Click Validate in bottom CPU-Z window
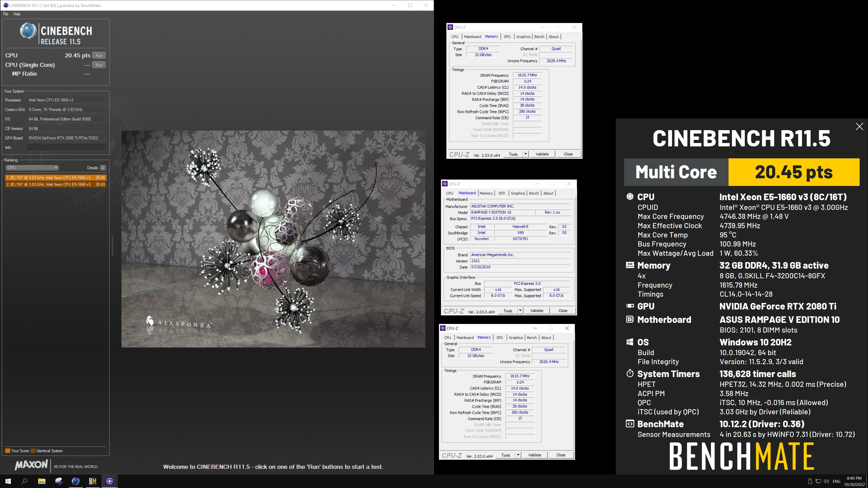 click(535, 455)
